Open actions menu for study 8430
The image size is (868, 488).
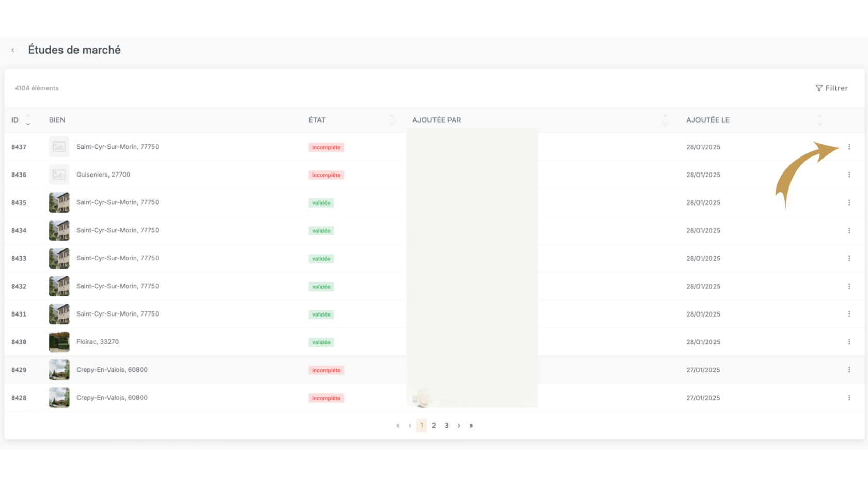[x=849, y=342]
